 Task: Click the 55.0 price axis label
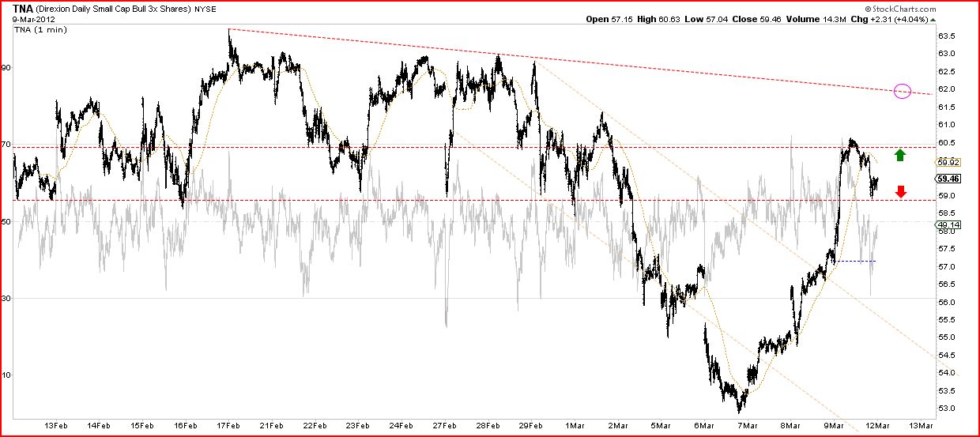pyautogui.click(x=947, y=337)
